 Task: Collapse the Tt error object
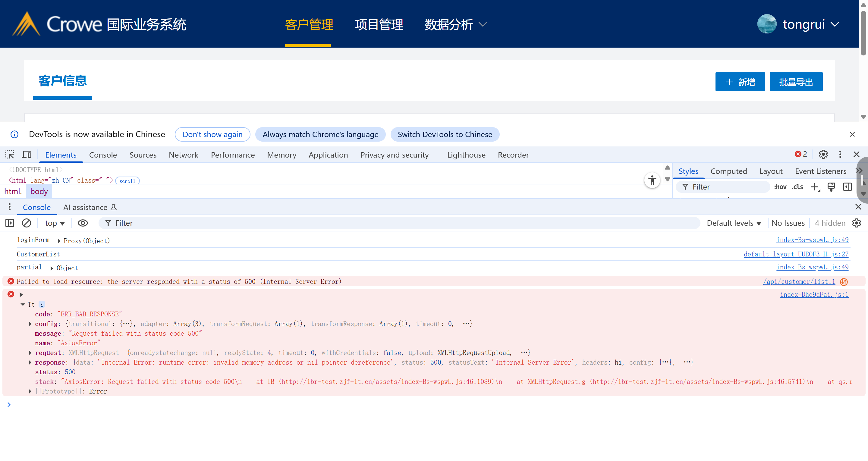coord(23,304)
